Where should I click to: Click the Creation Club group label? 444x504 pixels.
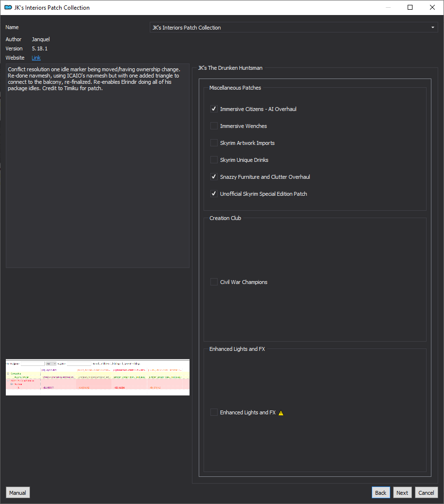pos(225,218)
